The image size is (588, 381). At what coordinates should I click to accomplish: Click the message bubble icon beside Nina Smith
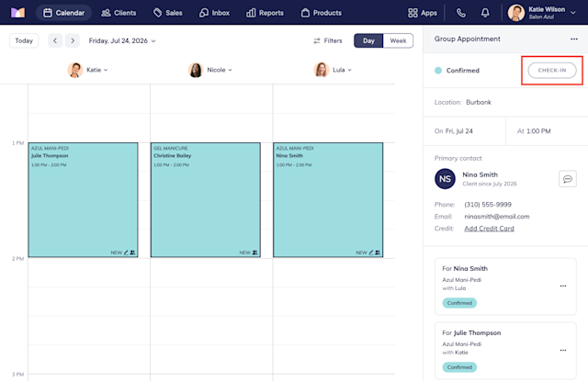pos(568,179)
